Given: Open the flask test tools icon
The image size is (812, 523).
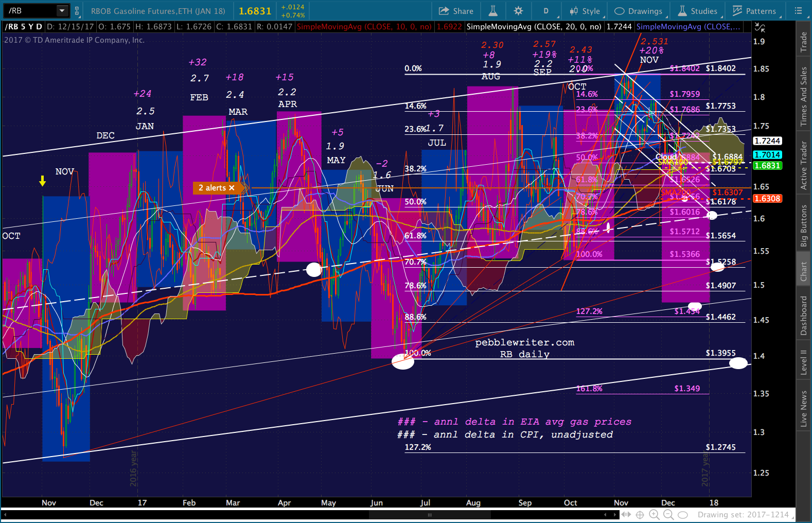Looking at the screenshot, I should tap(492, 11).
